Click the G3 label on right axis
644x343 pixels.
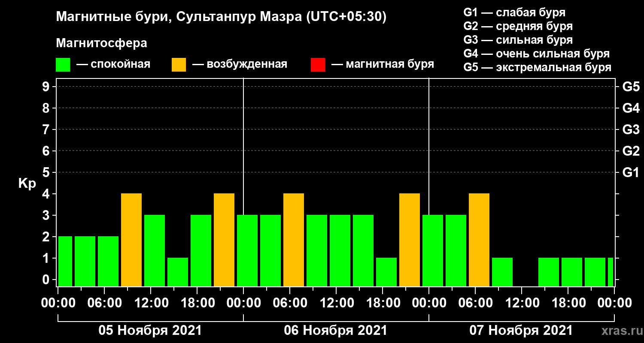(631, 129)
